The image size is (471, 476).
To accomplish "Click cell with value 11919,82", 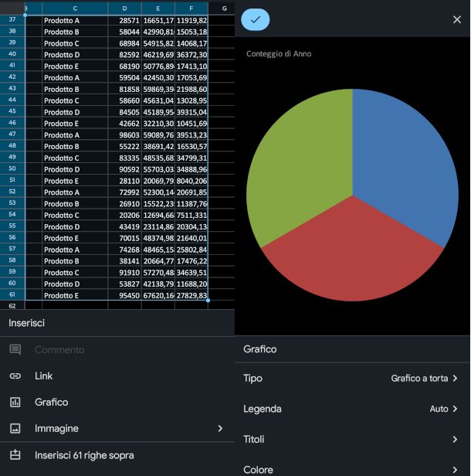I will pos(191,20).
